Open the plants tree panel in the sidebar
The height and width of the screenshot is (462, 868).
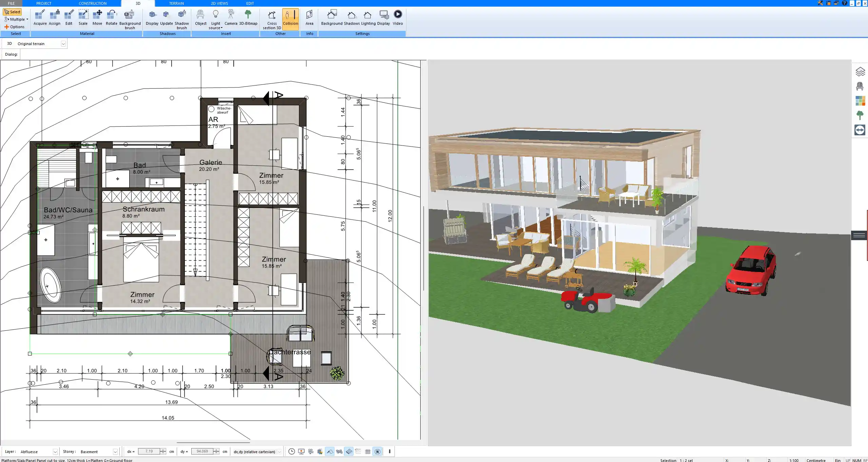pos(860,115)
